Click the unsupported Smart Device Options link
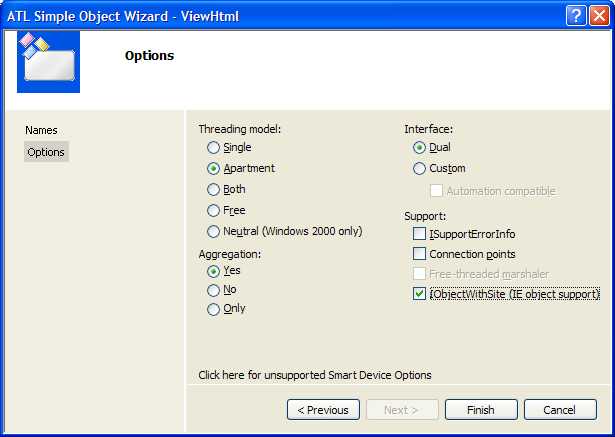Screen dimensions: 615x437 [x=315, y=375]
